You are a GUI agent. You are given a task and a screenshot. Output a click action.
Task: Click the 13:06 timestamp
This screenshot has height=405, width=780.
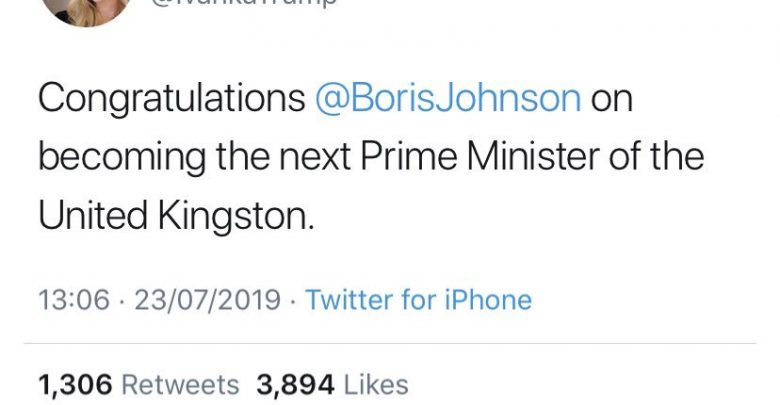[73, 300]
